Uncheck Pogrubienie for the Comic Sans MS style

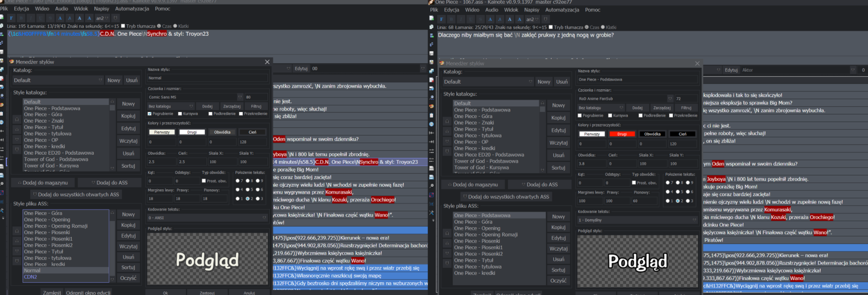pos(150,114)
